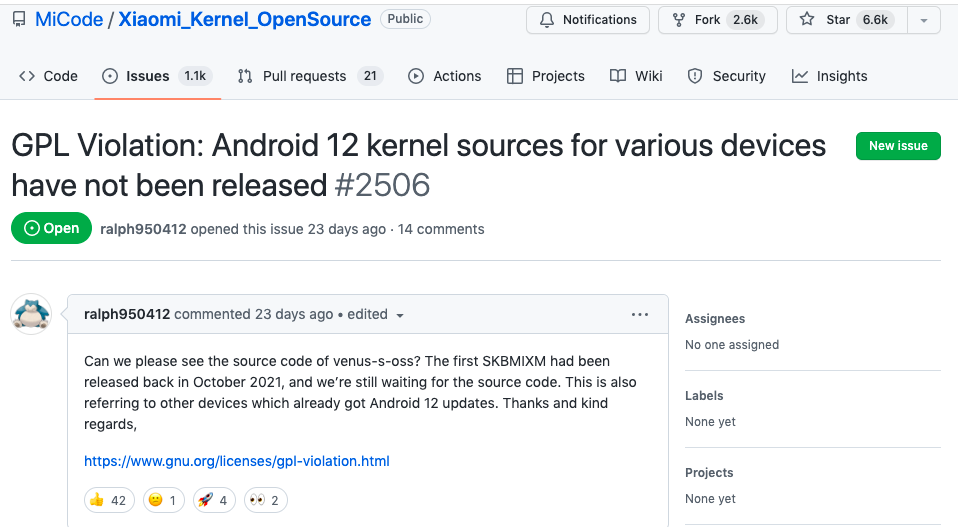React with the thumbs up emoji

point(107,500)
